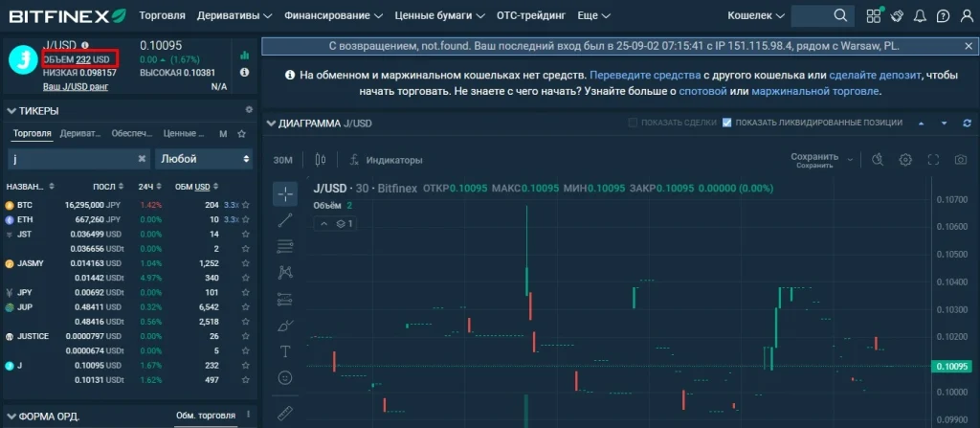
Task: Select the trend line drawing tool
Action: 285,220
